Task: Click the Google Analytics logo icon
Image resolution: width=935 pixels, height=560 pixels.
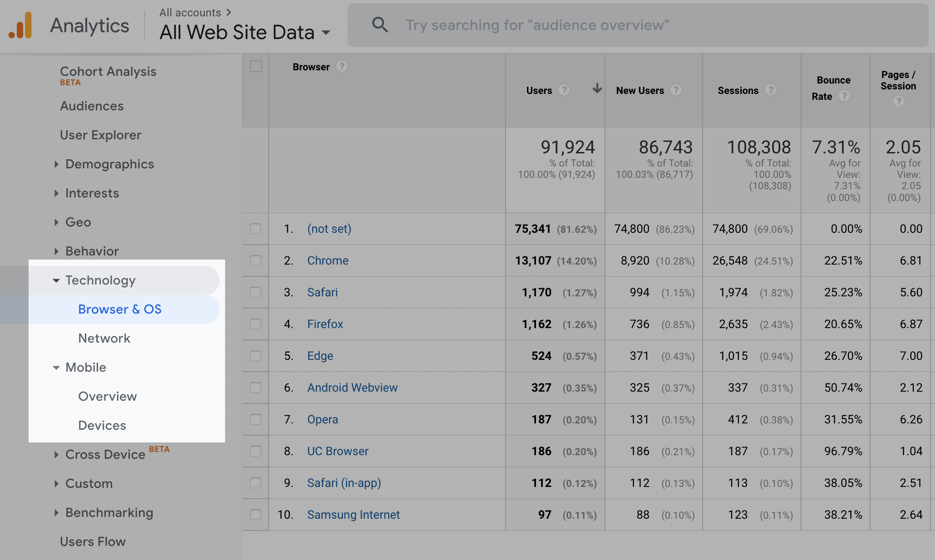Action: (20, 25)
